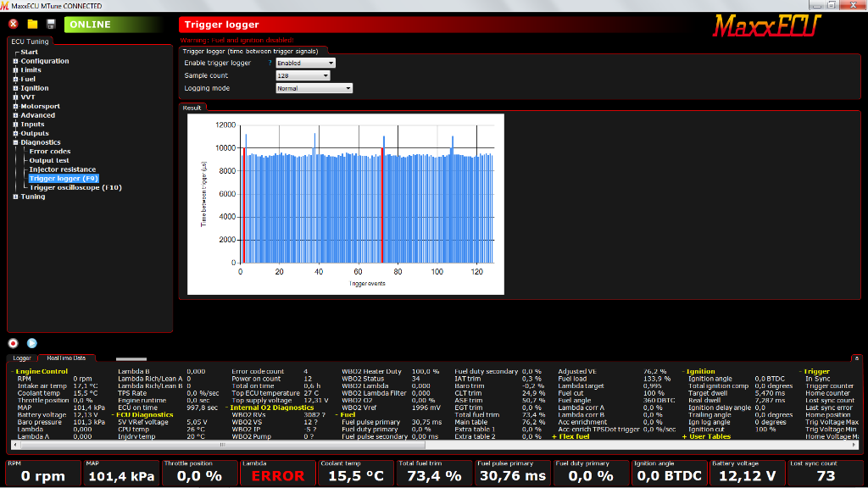Select Start in the ECU Tuning tree
868x488 pixels.
tap(30, 52)
